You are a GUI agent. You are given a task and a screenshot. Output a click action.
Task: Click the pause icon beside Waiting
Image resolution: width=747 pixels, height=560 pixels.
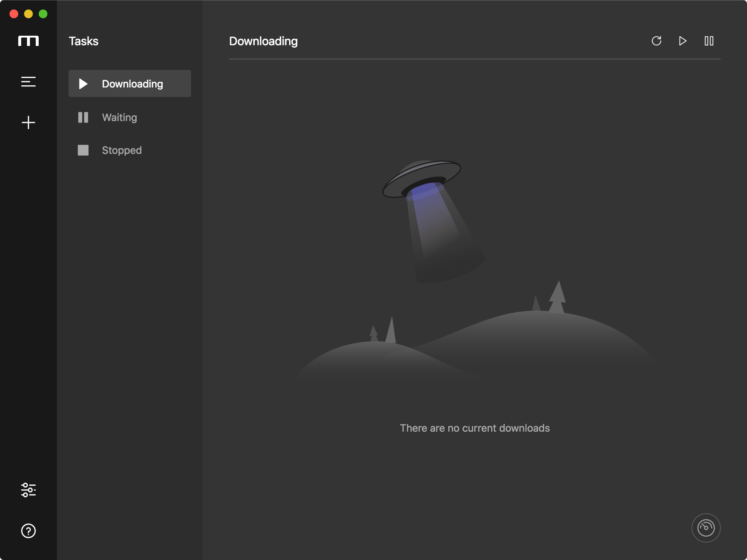point(83,117)
